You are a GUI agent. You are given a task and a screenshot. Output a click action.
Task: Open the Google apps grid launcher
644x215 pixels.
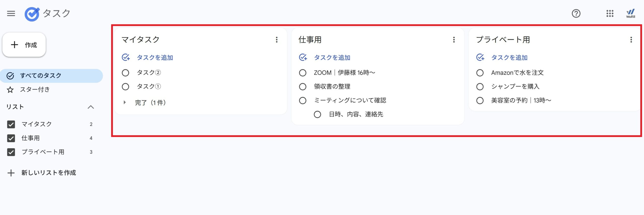pos(610,13)
